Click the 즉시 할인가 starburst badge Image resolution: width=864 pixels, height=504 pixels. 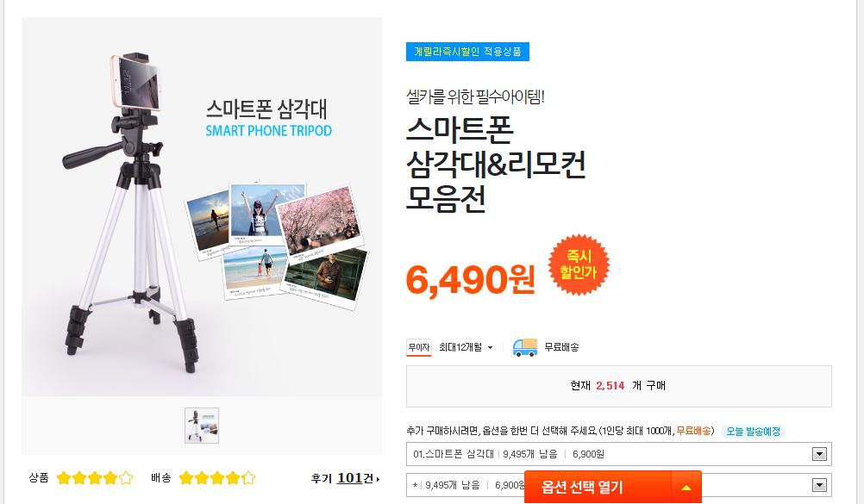[579, 264]
